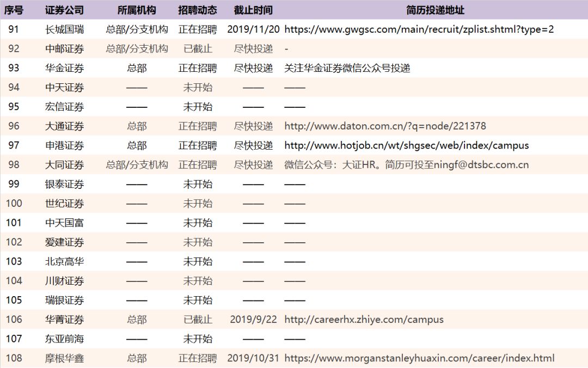Screen dimensions: 588x368
Task: Click the company name 华菁证券
Action: tap(64, 319)
